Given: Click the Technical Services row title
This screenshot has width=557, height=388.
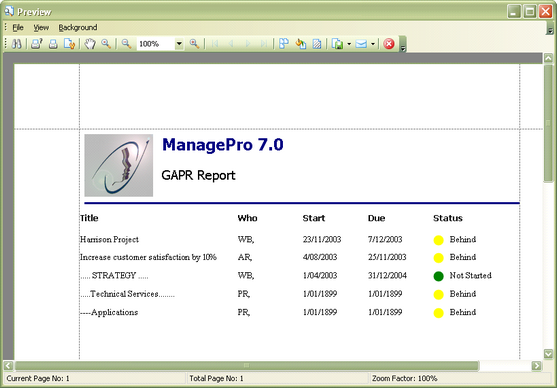Looking at the screenshot, I should (x=127, y=294).
